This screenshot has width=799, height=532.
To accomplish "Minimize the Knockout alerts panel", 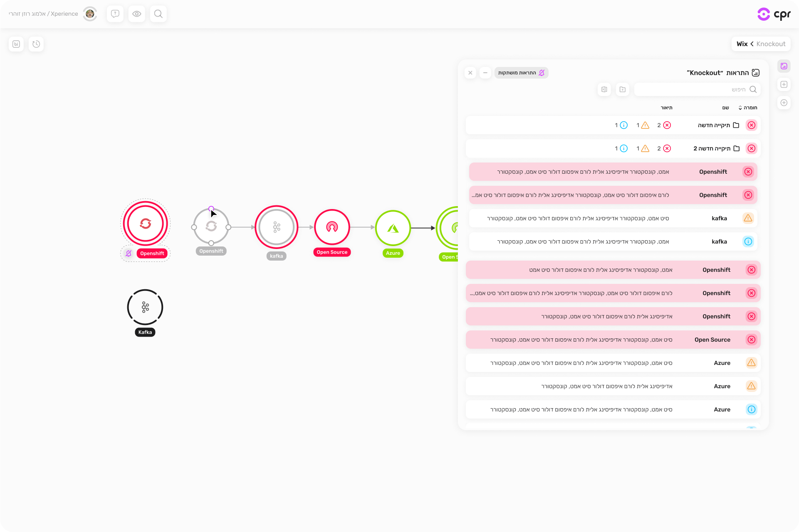I will click(485, 73).
